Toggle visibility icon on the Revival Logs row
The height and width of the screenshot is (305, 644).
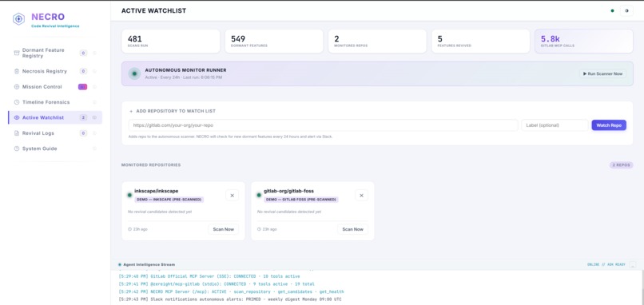(x=94, y=133)
